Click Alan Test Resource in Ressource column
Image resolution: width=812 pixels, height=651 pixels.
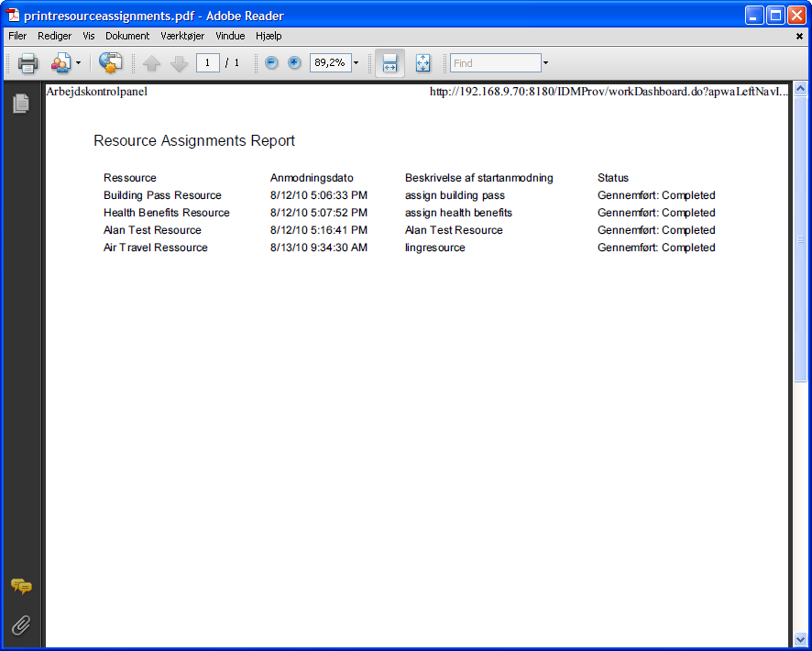152,230
